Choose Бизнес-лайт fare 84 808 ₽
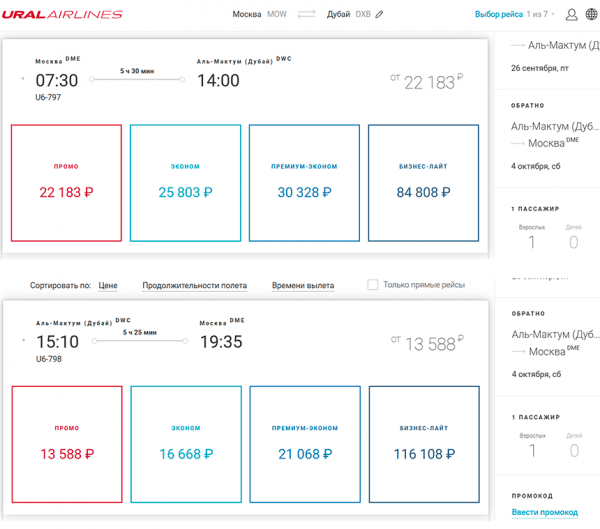The height and width of the screenshot is (529, 600). [x=424, y=183]
